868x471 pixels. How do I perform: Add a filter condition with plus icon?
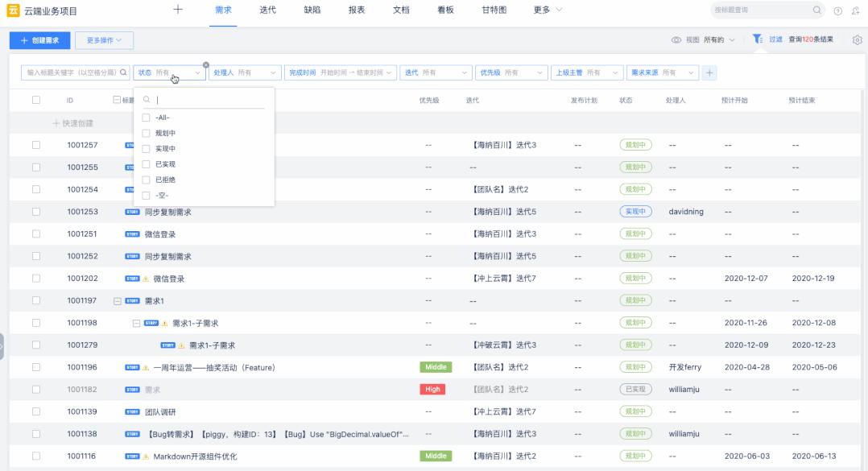click(709, 72)
